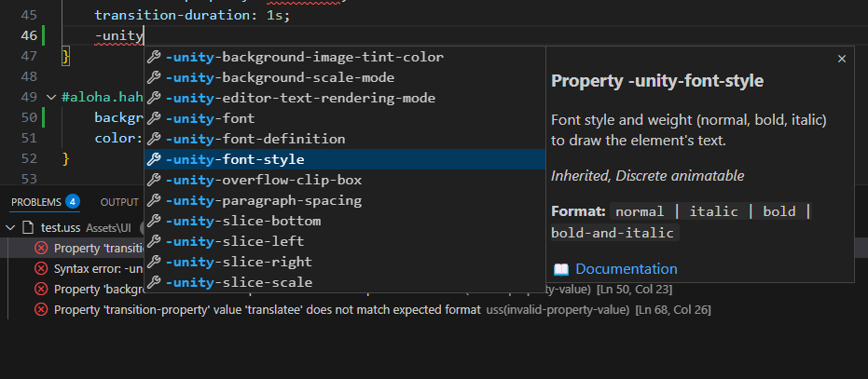
Task: Click error icon of the 'translatee' problem
Action: pyautogui.click(x=41, y=309)
